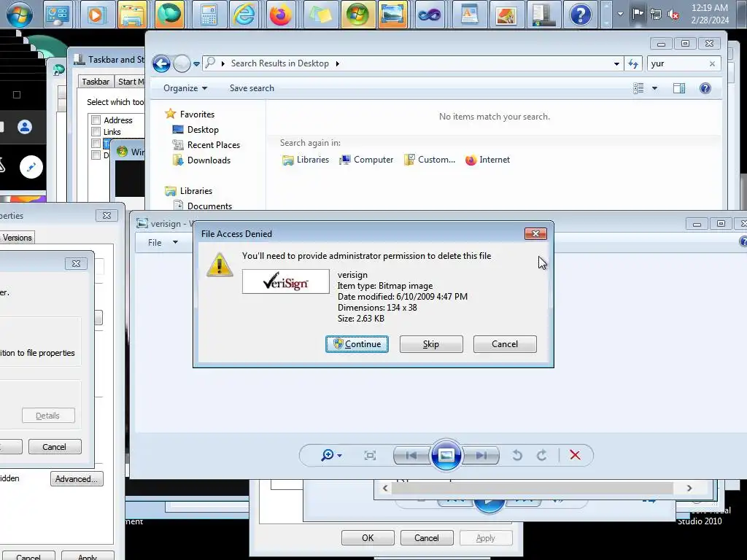Open Explorer help question-mark icon
The width and height of the screenshot is (747, 560).
tap(705, 88)
